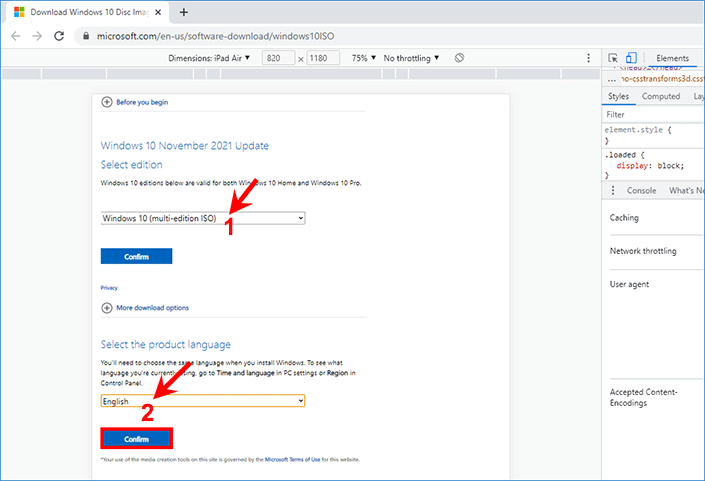Click the breadcrumb ellipsis in Elements panel
Screen dimensions: 705x481
[611, 80]
